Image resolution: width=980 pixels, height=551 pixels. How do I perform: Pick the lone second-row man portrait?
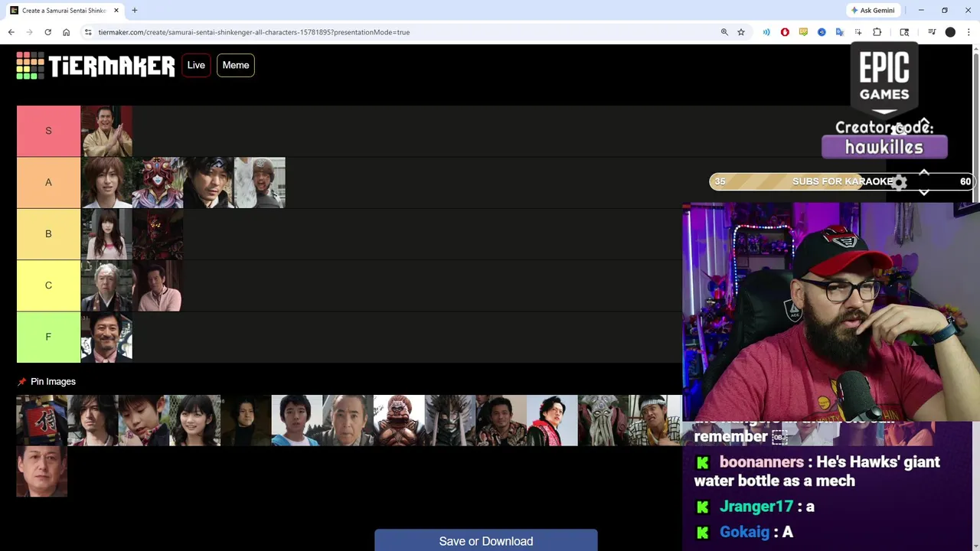coord(42,471)
